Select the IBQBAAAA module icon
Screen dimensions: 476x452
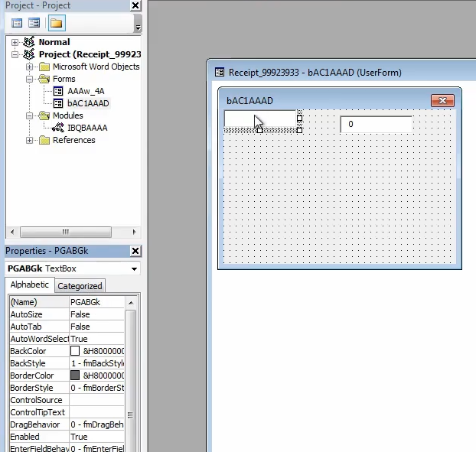click(x=58, y=128)
